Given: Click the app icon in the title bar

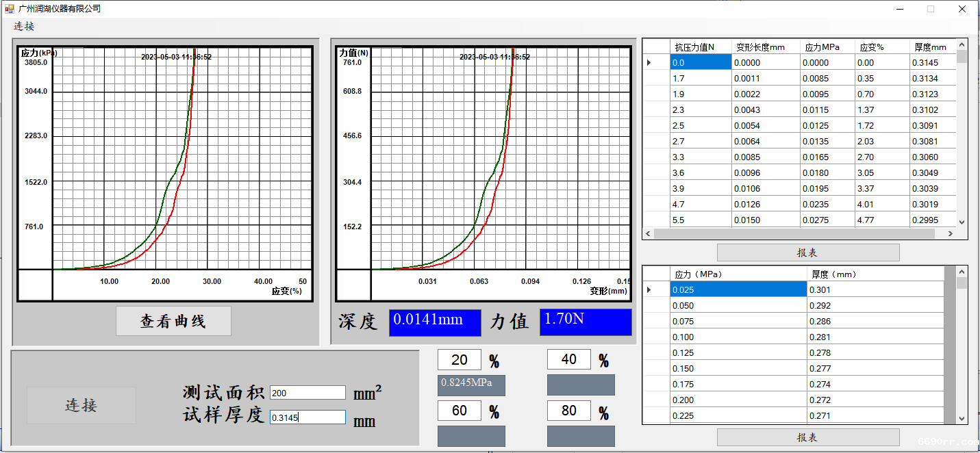Looking at the screenshot, I should pos(9,9).
